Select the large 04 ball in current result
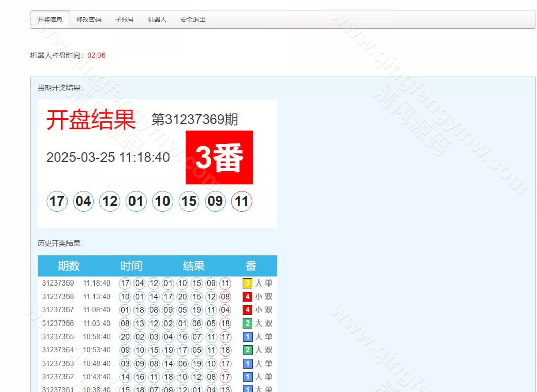Screen dimensions: 537x392 83,201
